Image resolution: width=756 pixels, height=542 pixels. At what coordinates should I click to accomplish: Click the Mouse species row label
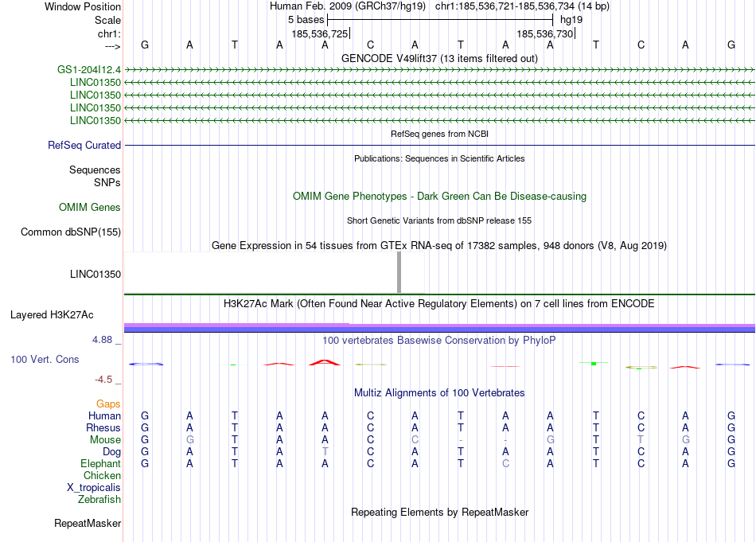[x=105, y=440]
